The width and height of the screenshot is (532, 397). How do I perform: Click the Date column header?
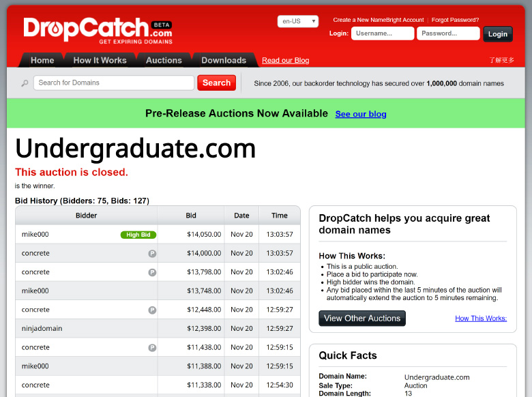pyautogui.click(x=241, y=216)
